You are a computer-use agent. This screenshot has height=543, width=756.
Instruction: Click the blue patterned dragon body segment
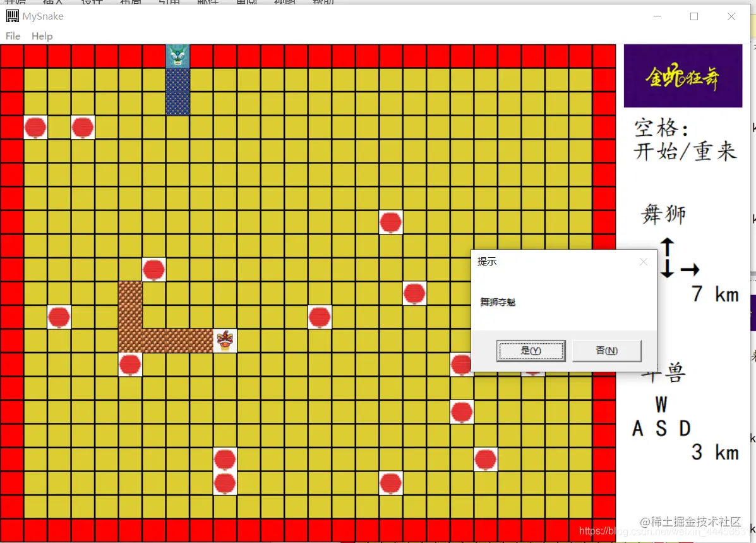(x=178, y=92)
